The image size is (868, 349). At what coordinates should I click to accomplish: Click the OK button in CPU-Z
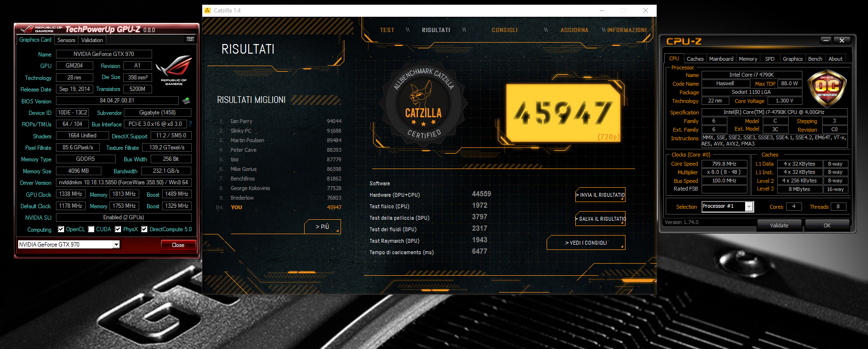pyautogui.click(x=827, y=225)
